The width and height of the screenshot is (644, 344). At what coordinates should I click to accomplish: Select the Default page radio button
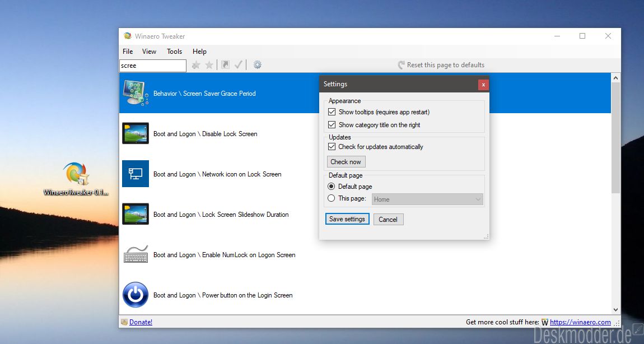pos(332,186)
